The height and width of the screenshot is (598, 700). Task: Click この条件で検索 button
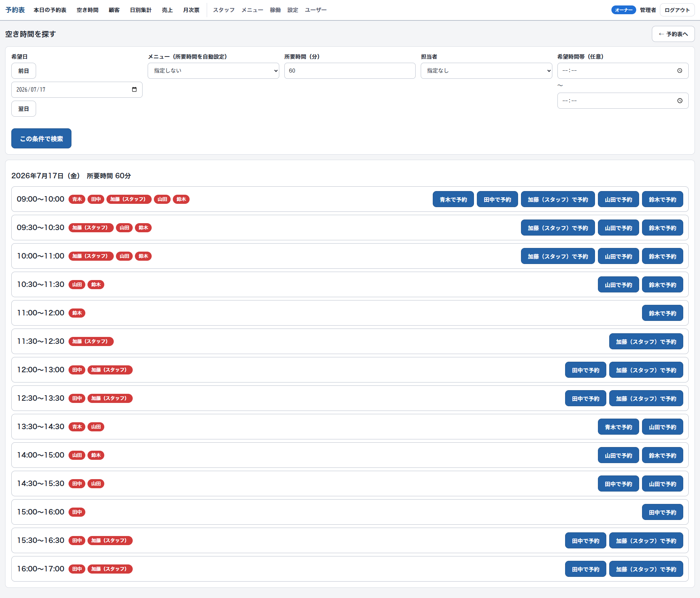pyautogui.click(x=41, y=139)
